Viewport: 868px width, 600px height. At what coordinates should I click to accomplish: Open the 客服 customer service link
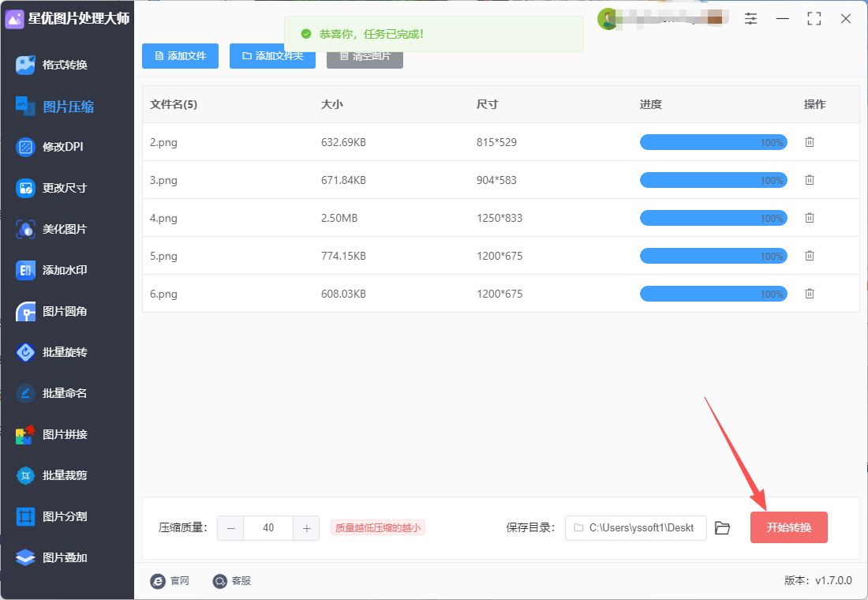pos(232,580)
